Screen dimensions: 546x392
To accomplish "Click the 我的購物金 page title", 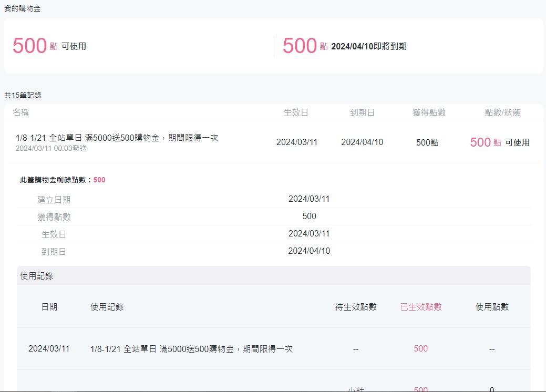I will click(22, 8).
